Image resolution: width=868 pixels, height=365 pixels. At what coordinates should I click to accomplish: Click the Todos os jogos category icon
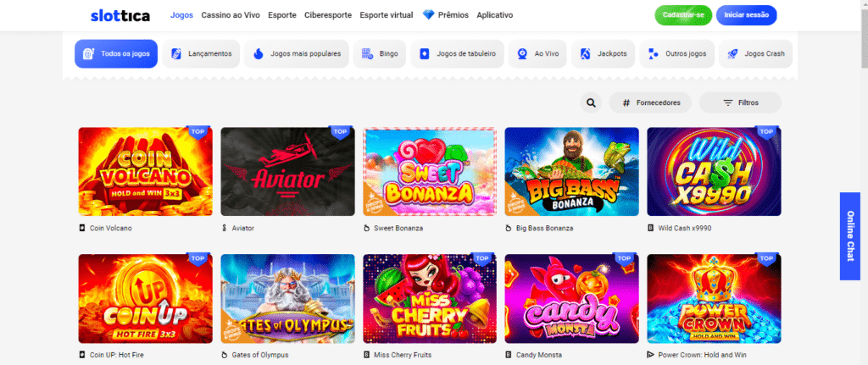(88, 53)
